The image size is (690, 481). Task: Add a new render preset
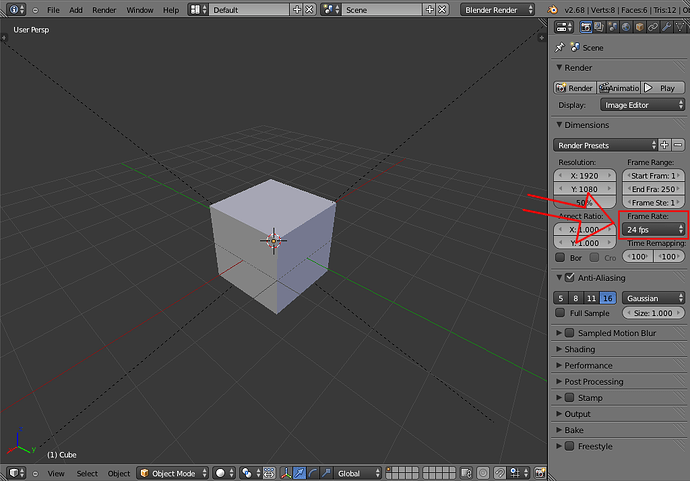pos(664,145)
